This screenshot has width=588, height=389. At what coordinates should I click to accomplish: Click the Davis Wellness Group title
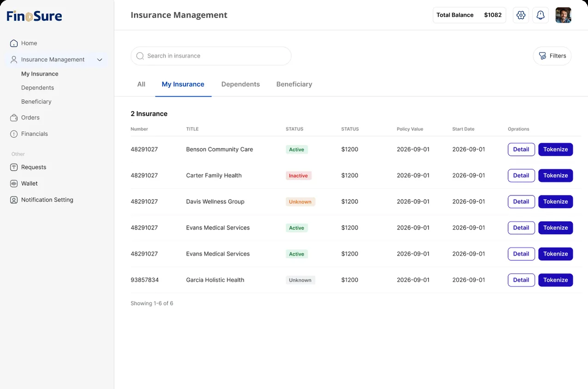pyautogui.click(x=215, y=201)
